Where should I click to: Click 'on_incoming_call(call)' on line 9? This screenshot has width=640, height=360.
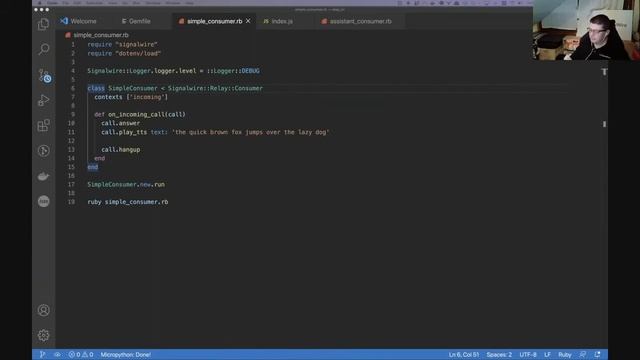click(x=147, y=114)
